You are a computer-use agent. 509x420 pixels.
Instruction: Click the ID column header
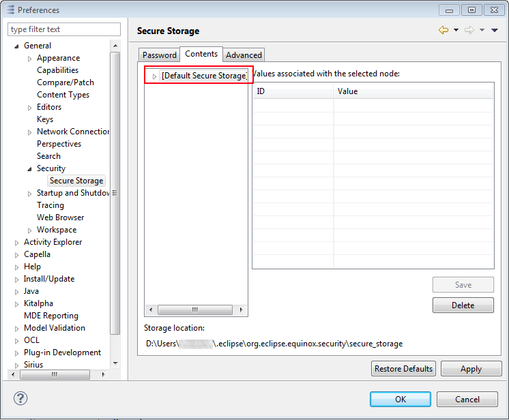(x=293, y=91)
